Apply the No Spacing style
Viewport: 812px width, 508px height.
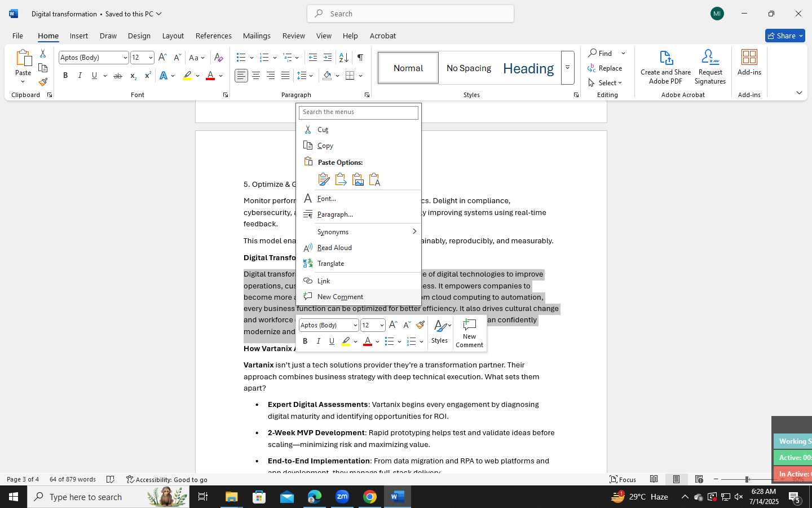click(469, 68)
